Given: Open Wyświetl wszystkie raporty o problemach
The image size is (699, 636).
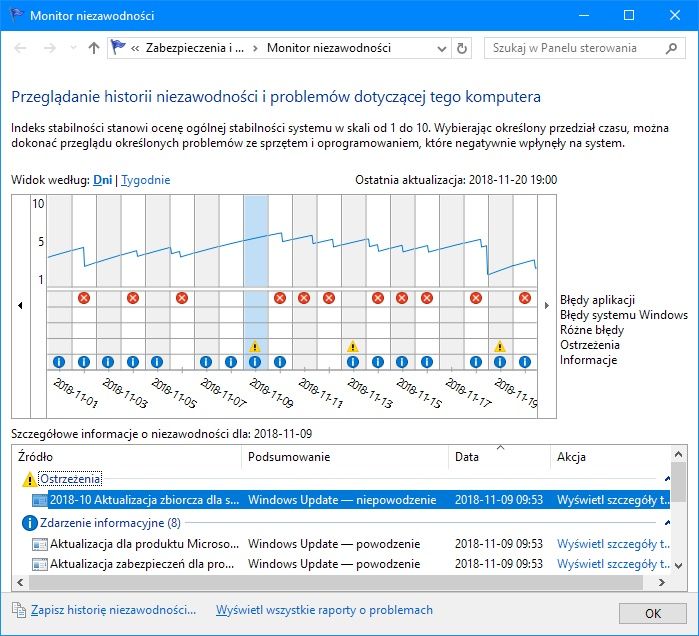Looking at the screenshot, I should click(x=324, y=610).
